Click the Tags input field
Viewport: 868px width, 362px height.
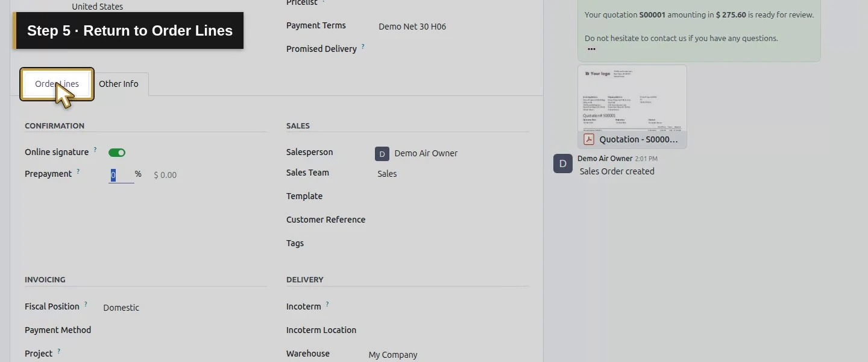[451, 244]
